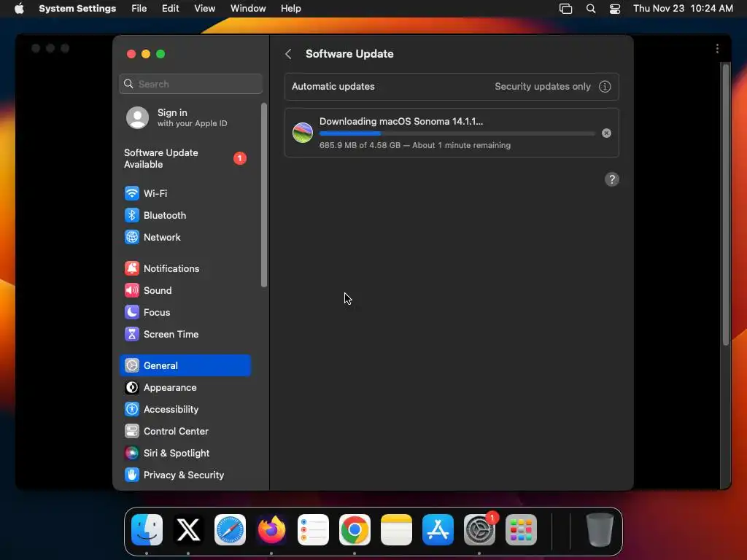
Task: Open App Store from the Dock
Action: [x=438, y=529]
